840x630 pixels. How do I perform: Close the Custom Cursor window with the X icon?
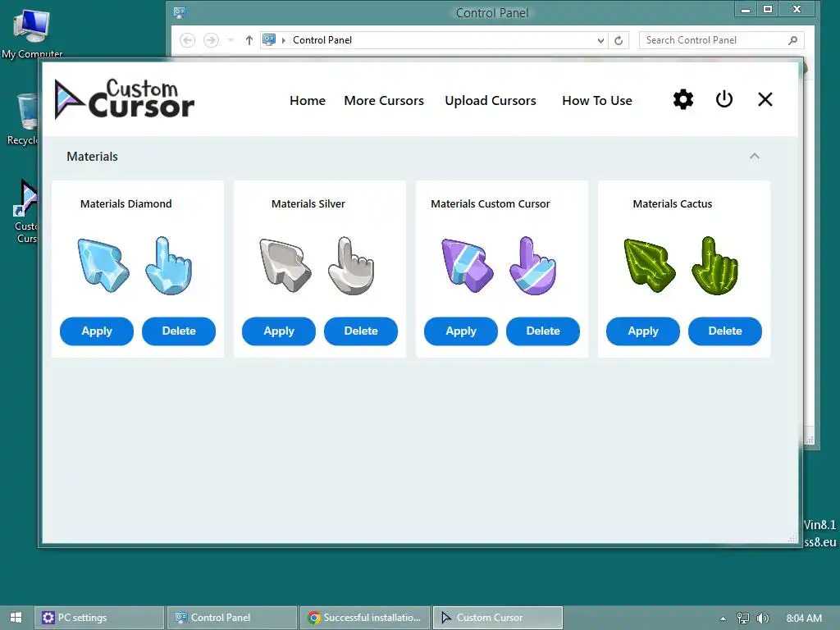coord(765,99)
